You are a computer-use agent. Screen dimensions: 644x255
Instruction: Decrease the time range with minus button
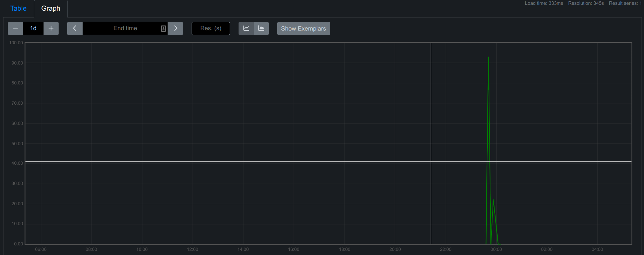[15, 28]
